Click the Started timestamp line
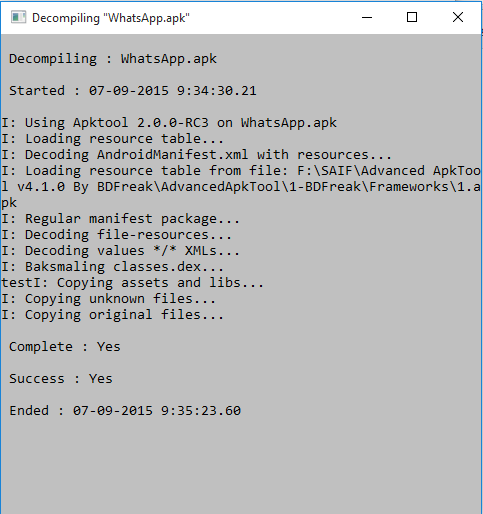483x514 pixels. (x=133, y=91)
